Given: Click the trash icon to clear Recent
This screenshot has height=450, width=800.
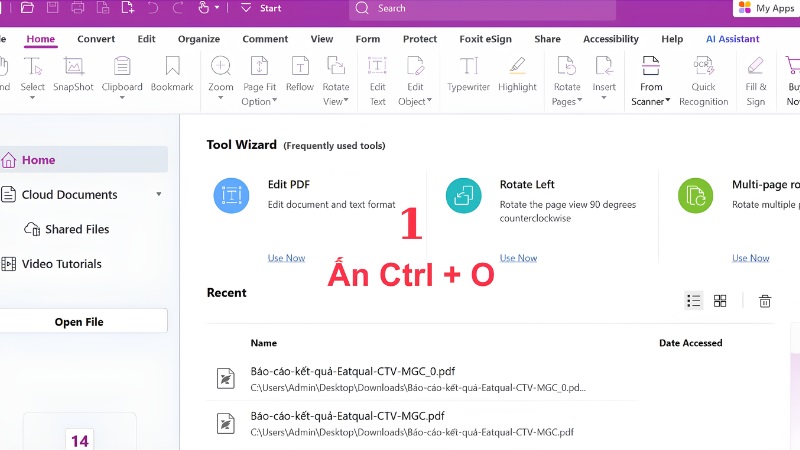Looking at the screenshot, I should click(x=765, y=301).
